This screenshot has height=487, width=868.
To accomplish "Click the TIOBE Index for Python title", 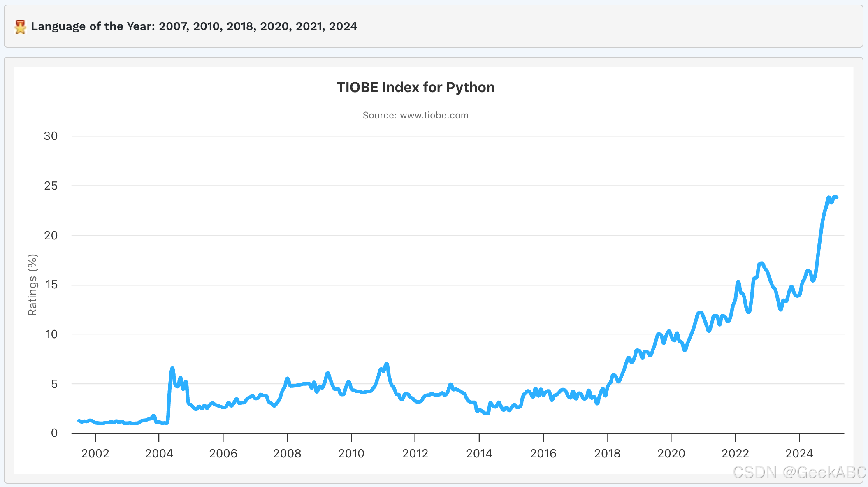I will (x=415, y=87).
